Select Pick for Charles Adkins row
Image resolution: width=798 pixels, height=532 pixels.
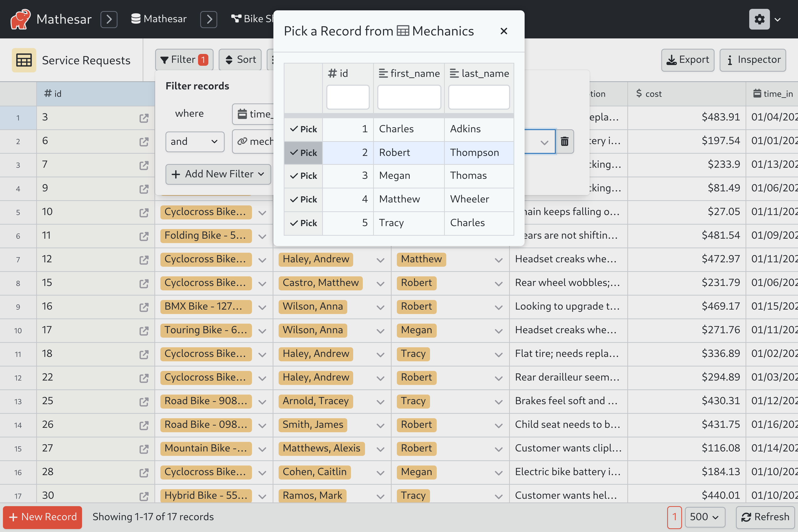click(x=303, y=128)
